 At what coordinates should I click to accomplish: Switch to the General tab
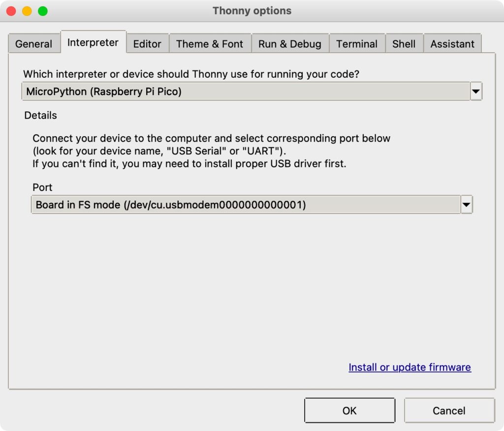click(33, 44)
